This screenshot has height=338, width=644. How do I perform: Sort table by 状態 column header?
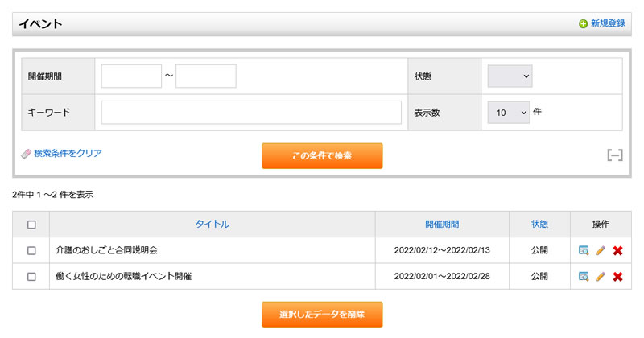539,225
